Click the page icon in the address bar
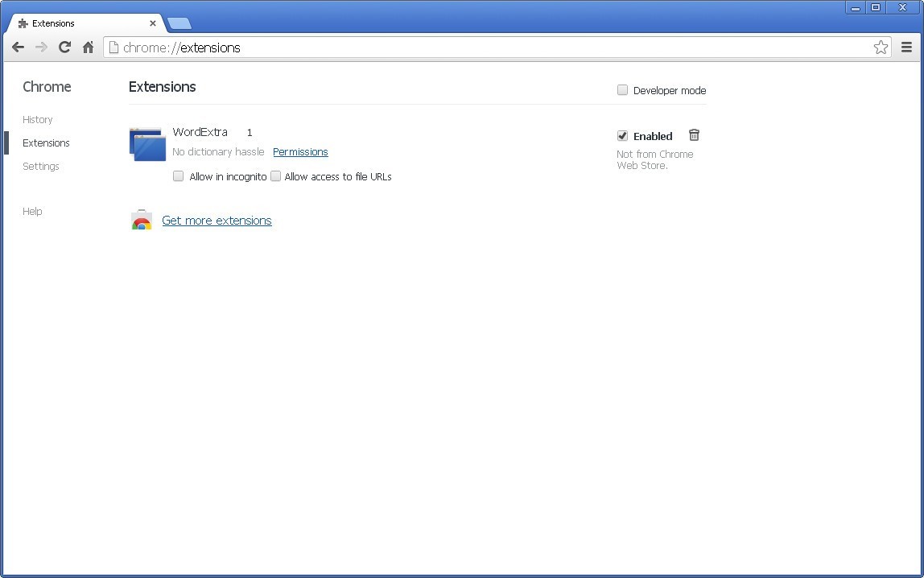The width and height of the screenshot is (924, 578). pyautogui.click(x=113, y=47)
